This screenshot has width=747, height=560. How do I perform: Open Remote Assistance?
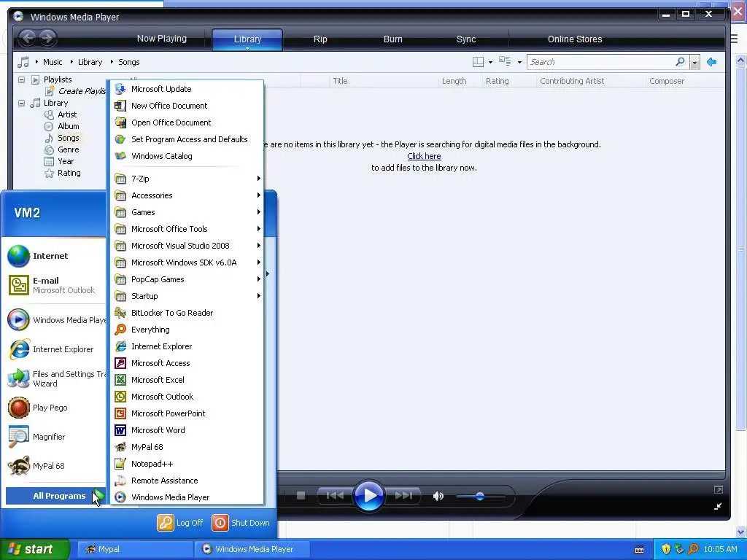[x=187, y=481]
